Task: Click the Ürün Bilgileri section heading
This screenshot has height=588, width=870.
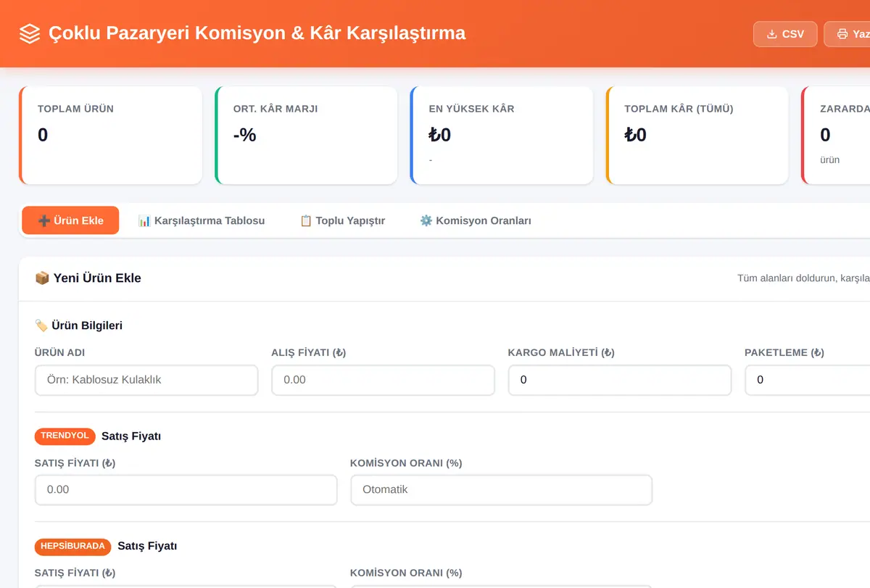Action: [78, 326]
